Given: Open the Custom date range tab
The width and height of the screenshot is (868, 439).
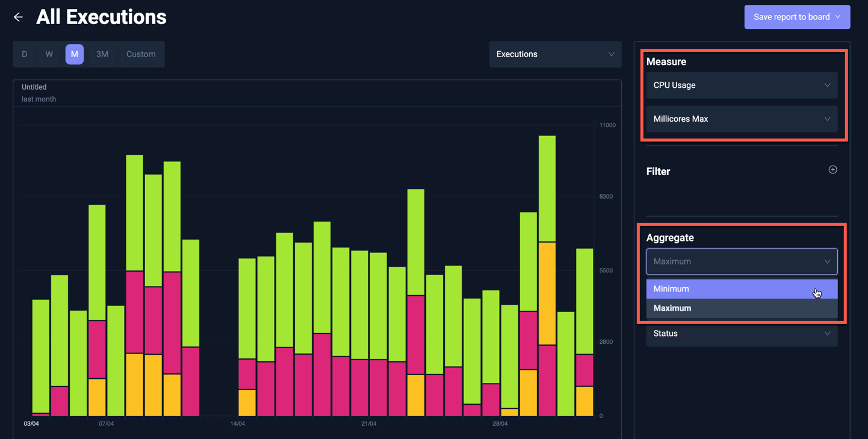Looking at the screenshot, I should tap(140, 54).
